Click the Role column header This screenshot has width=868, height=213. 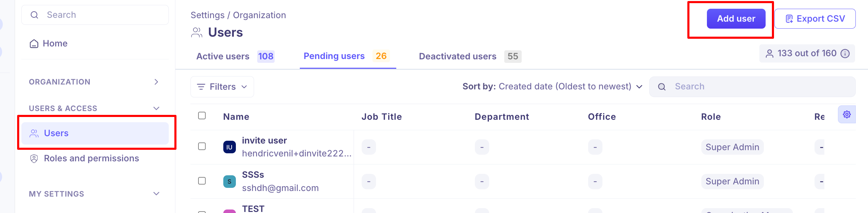(711, 117)
